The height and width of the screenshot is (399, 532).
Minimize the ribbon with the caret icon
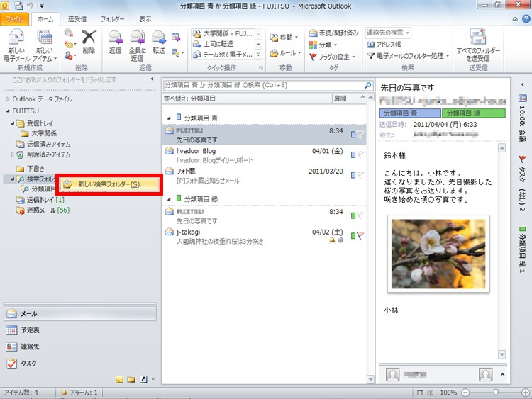[x=515, y=19]
